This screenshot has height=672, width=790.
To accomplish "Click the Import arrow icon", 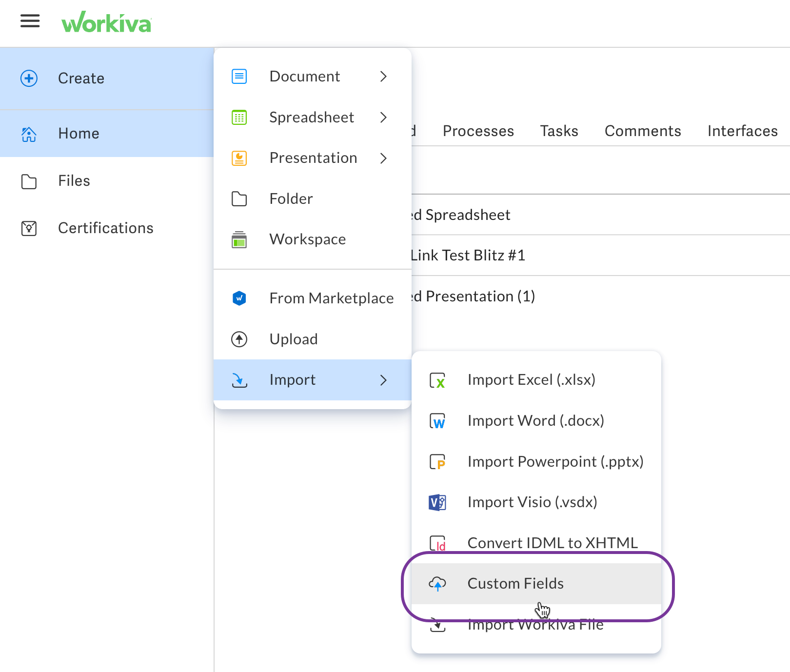I will tap(239, 380).
